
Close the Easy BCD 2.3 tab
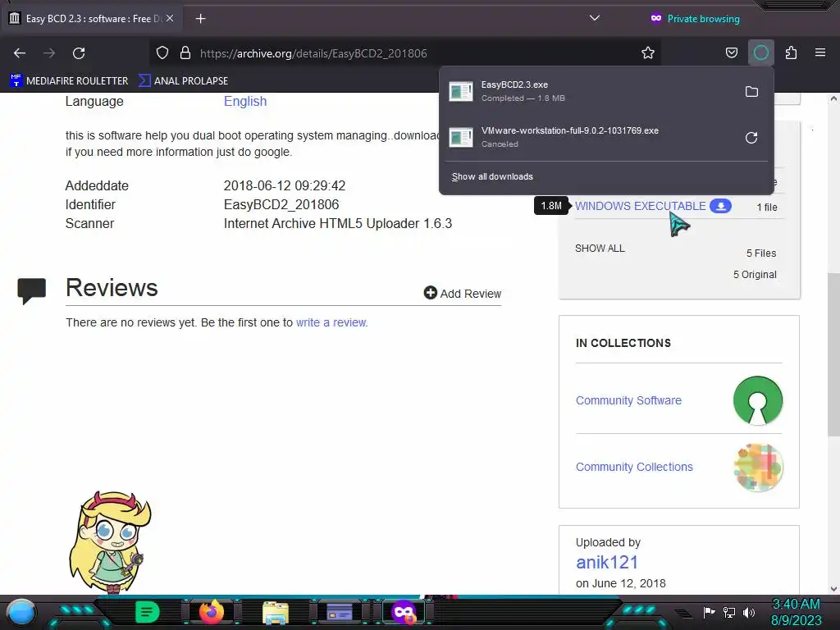tap(170, 18)
